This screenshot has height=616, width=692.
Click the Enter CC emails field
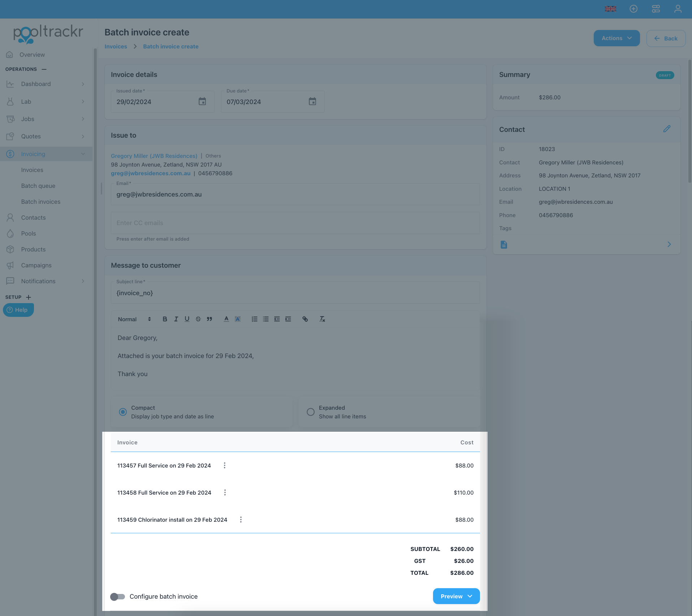(295, 223)
